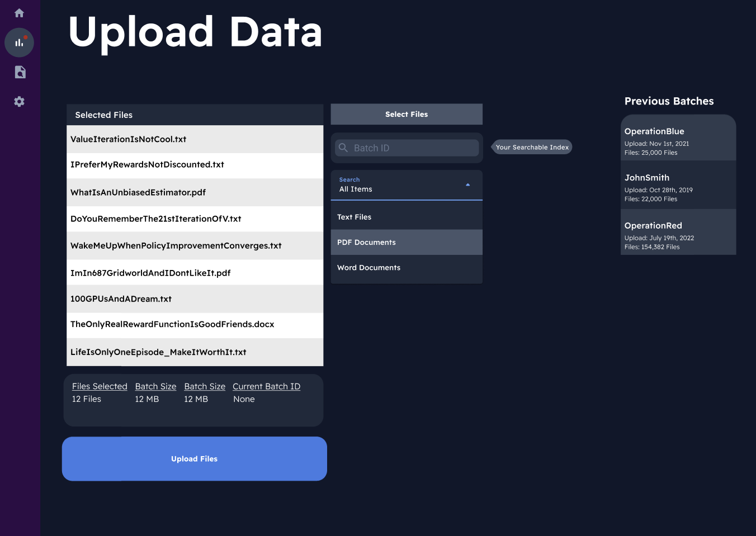Click the Previous Batches heading

coord(669,101)
